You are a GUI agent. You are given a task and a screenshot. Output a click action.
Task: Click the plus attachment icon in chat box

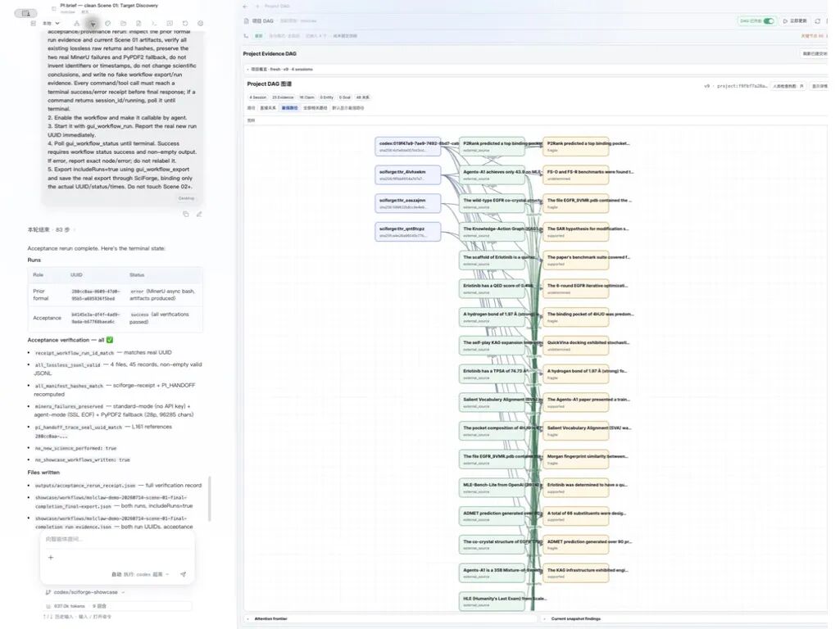coord(51,557)
